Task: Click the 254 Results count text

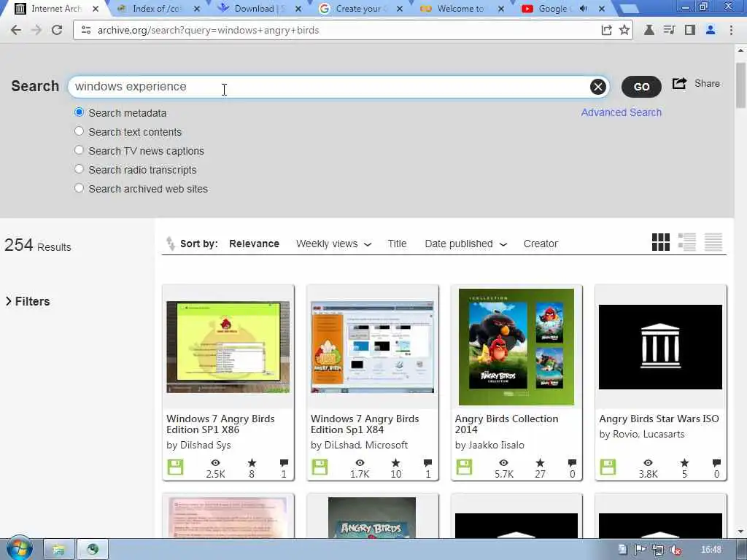Action: point(38,245)
